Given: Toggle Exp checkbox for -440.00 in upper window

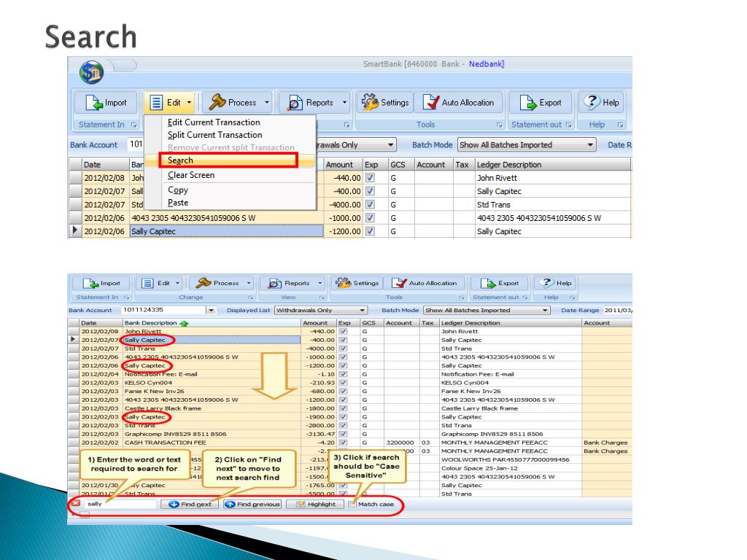Looking at the screenshot, I should tap(370, 178).
